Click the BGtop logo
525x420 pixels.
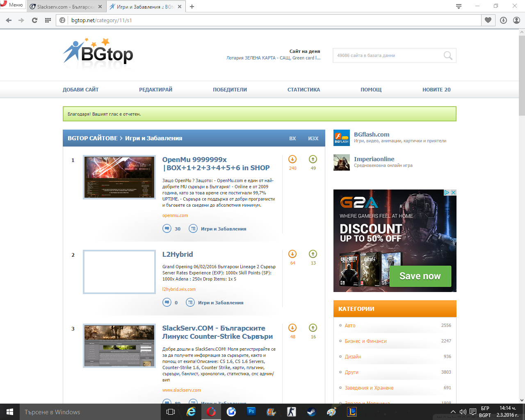click(98, 52)
